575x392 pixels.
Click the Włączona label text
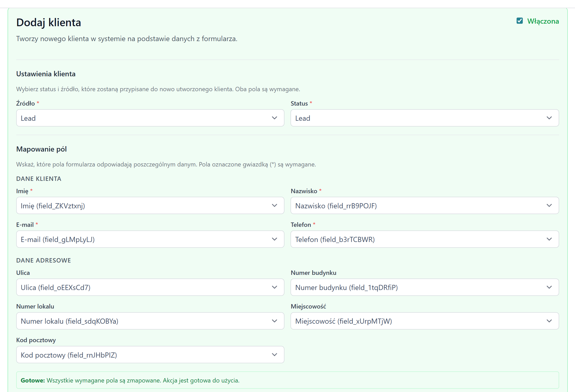(x=543, y=21)
